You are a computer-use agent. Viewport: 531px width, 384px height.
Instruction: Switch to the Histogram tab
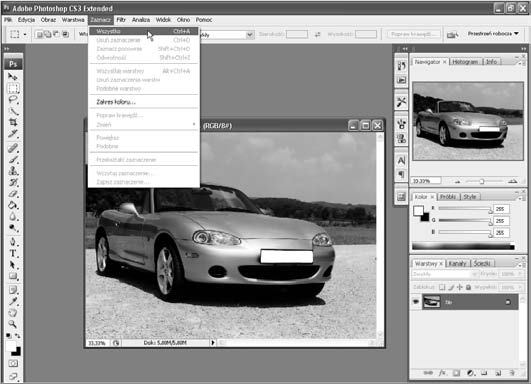coord(465,62)
